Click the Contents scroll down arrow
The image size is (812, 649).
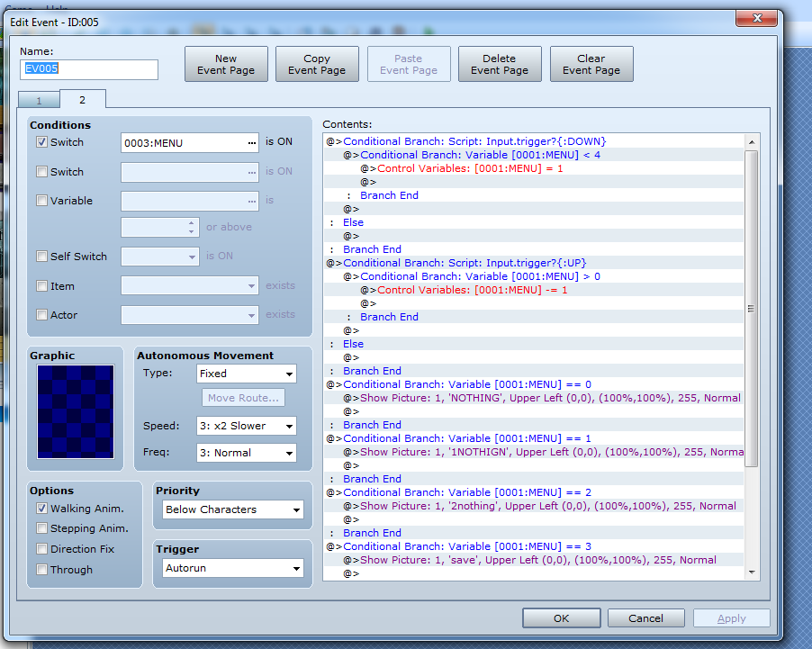pyautogui.click(x=751, y=572)
